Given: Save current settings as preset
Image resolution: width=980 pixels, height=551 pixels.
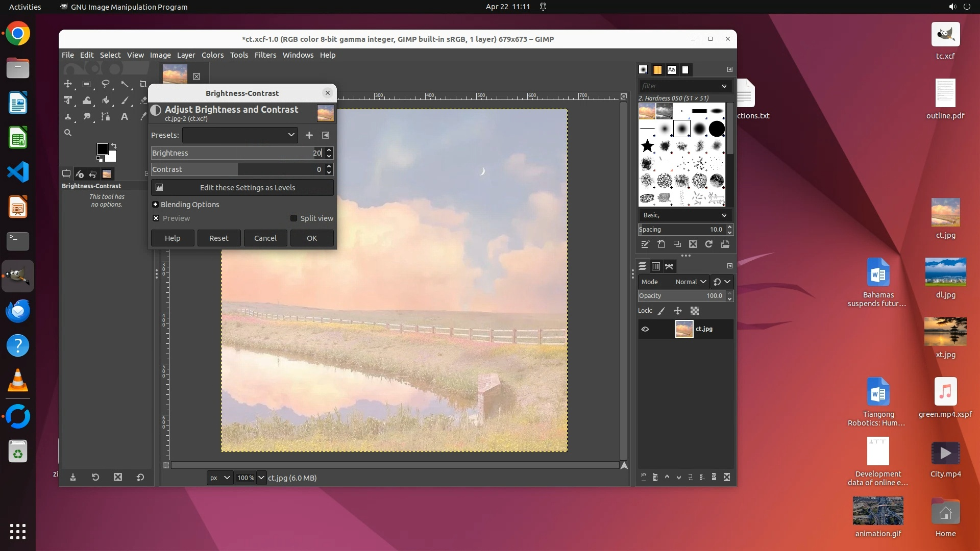Looking at the screenshot, I should click(309, 135).
